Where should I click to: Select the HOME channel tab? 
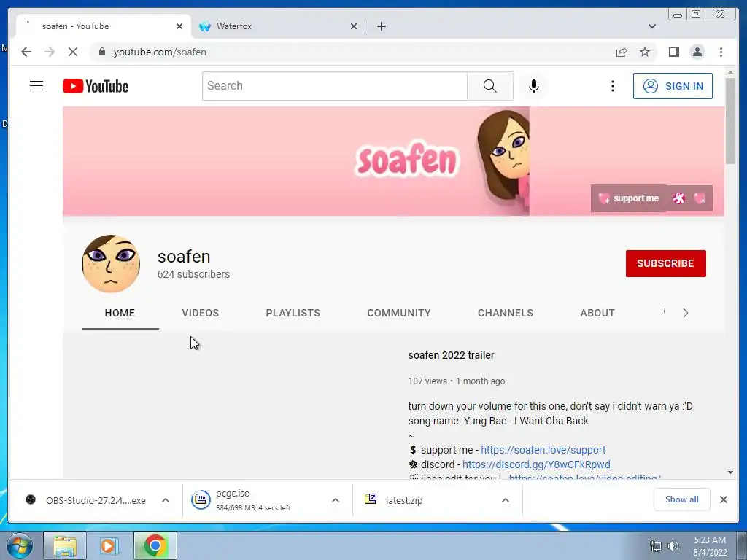pos(120,313)
